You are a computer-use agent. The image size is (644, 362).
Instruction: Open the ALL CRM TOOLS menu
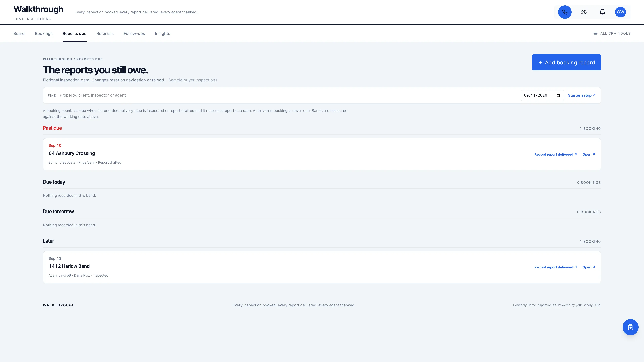point(612,33)
